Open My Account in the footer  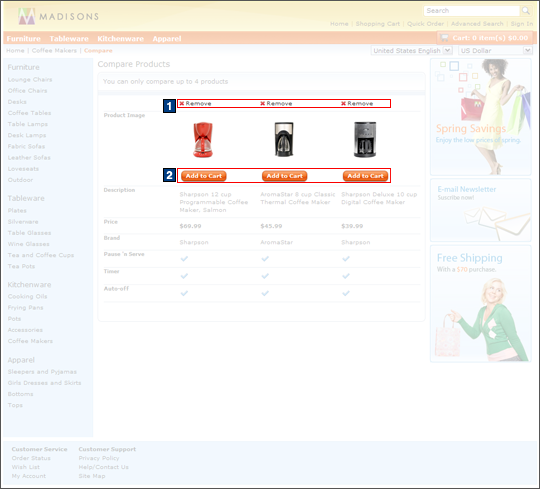[29, 476]
